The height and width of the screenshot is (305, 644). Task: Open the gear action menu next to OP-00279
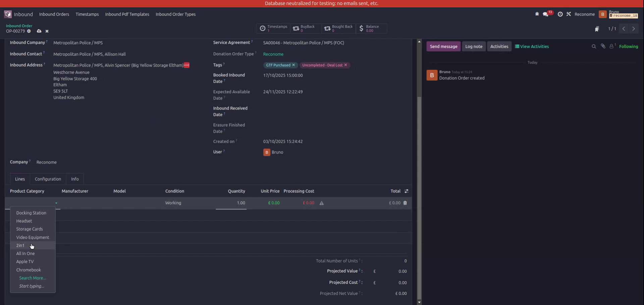coord(29,31)
